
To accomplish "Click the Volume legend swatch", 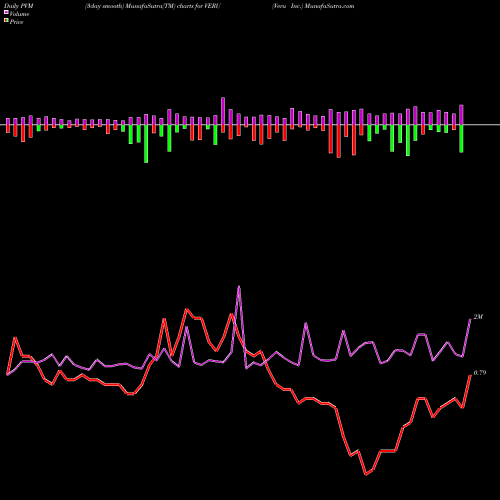I will pyautogui.click(x=6, y=12).
